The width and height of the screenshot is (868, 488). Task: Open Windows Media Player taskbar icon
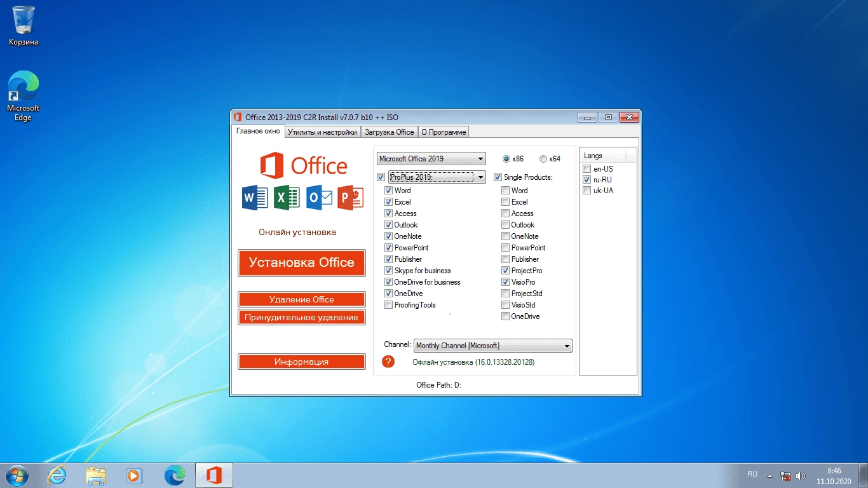click(135, 475)
